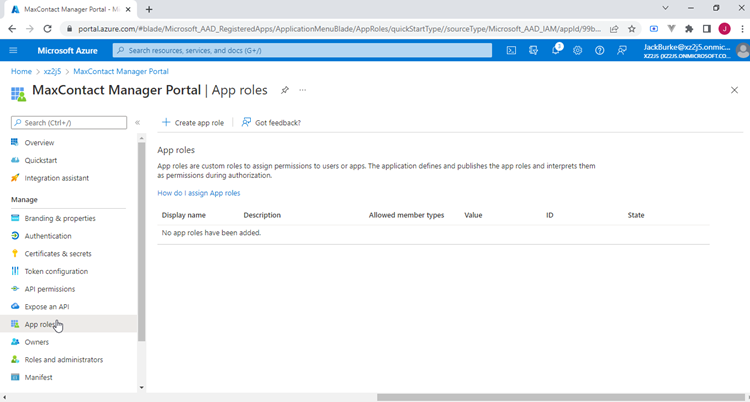Screen dimensions: 750x402
Task: Go to MaxContact Manager Portal breadcrumb
Action: click(x=121, y=71)
